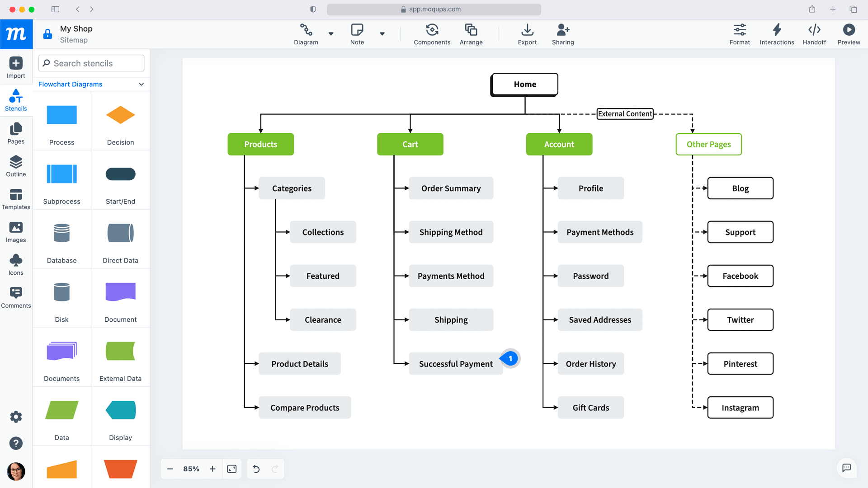Open the Comments panel
The width and height of the screenshot is (868, 488).
[16, 297]
